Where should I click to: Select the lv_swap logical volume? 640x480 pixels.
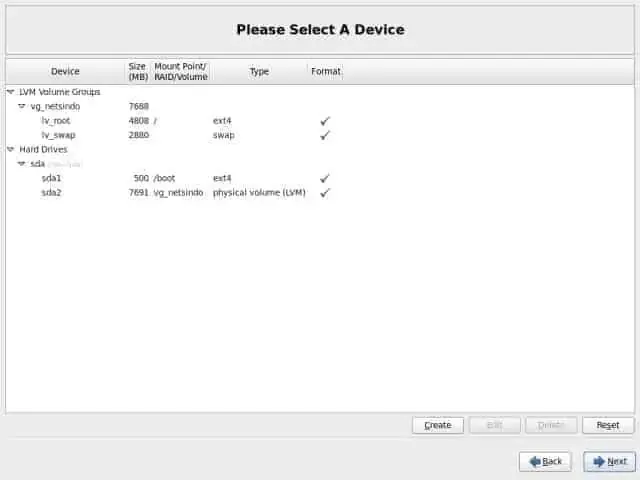[58, 135]
